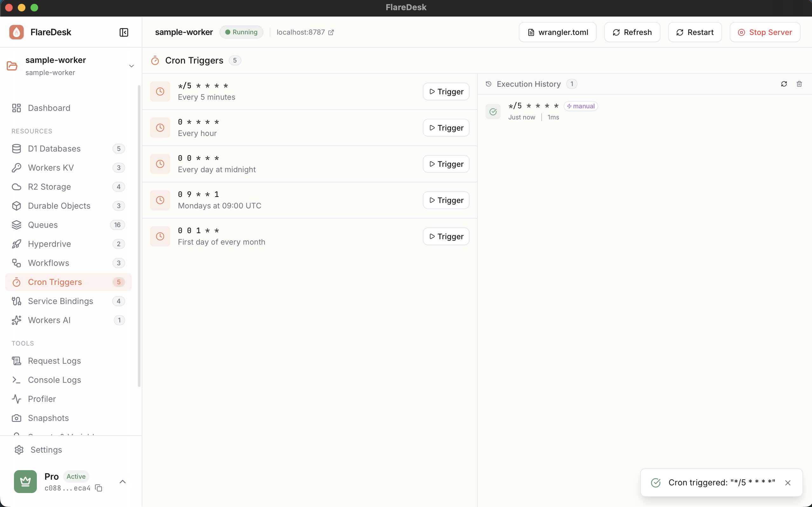The height and width of the screenshot is (507, 812).
Task: Open the wrangler.toml file
Action: pyautogui.click(x=558, y=32)
